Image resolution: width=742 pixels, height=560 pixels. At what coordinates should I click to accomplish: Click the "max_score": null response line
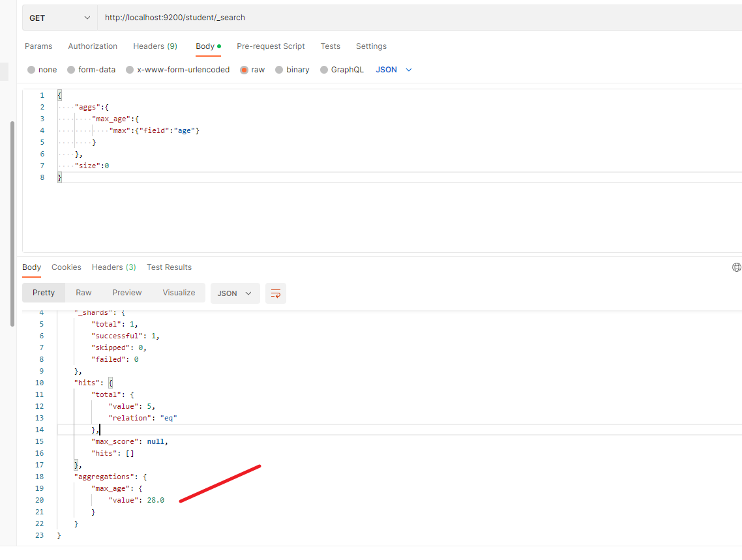click(x=130, y=441)
